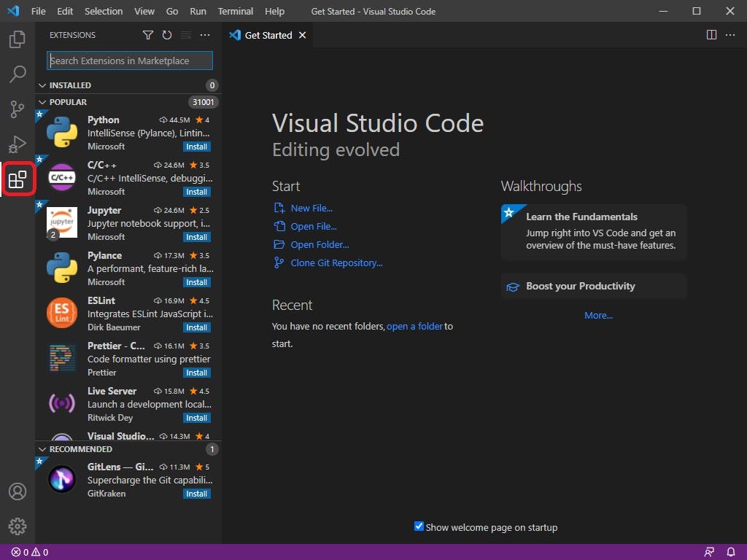Open Source Control view icon
Image resolution: width=747 pixels, height=560 pixels.
click(x=18, y=109)
